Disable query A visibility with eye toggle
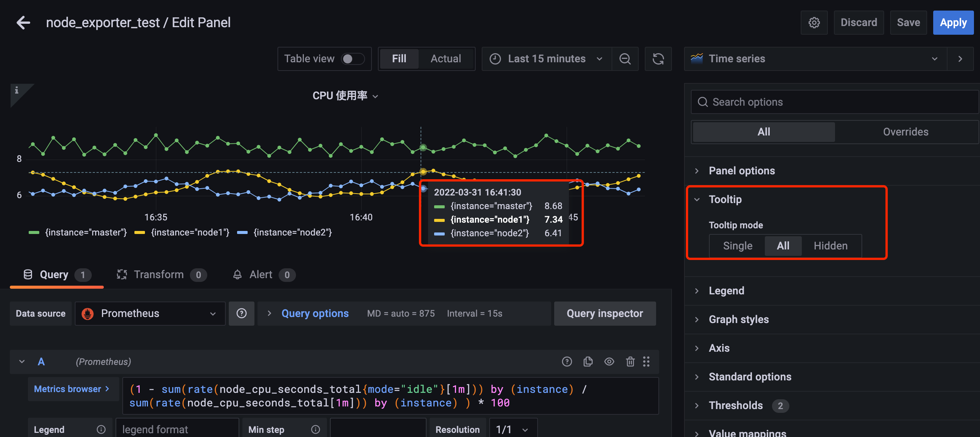Image resolution: width=980 pixels, height=437 pixels. [x=609, y=361]
